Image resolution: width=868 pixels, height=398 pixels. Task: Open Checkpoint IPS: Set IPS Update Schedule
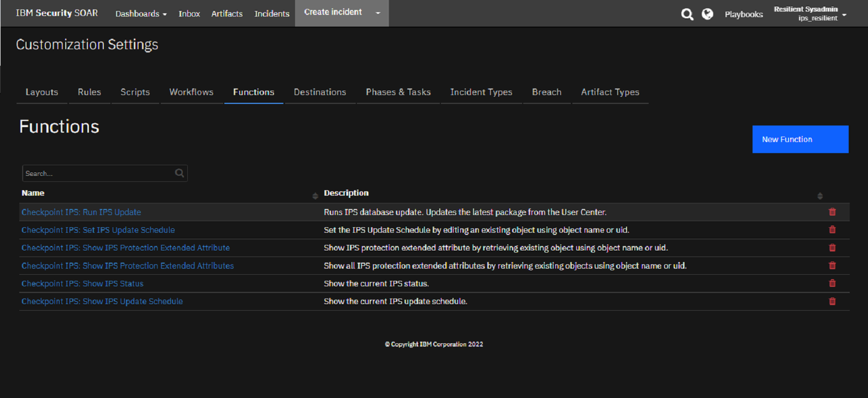(98, 230)
